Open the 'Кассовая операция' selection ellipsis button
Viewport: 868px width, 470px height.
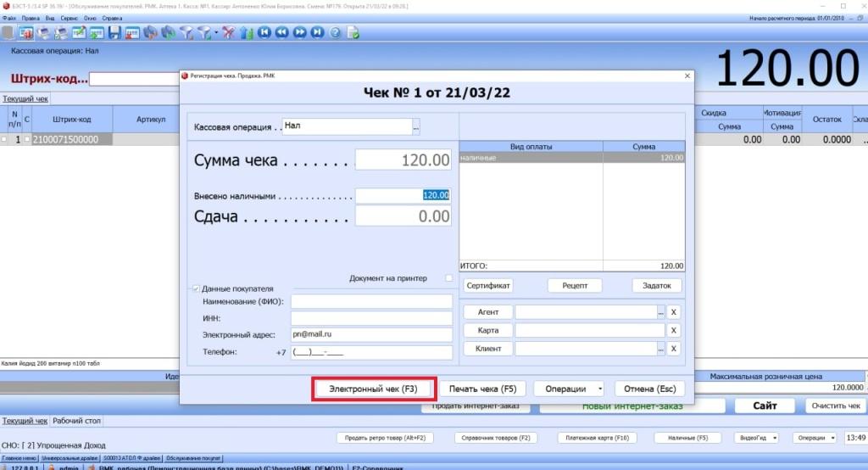click(x=416, y=126)
